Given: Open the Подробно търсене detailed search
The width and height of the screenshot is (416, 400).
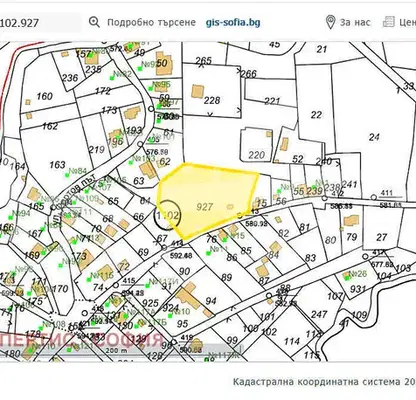Looking at the screenshot, I should tap(151, 22).
